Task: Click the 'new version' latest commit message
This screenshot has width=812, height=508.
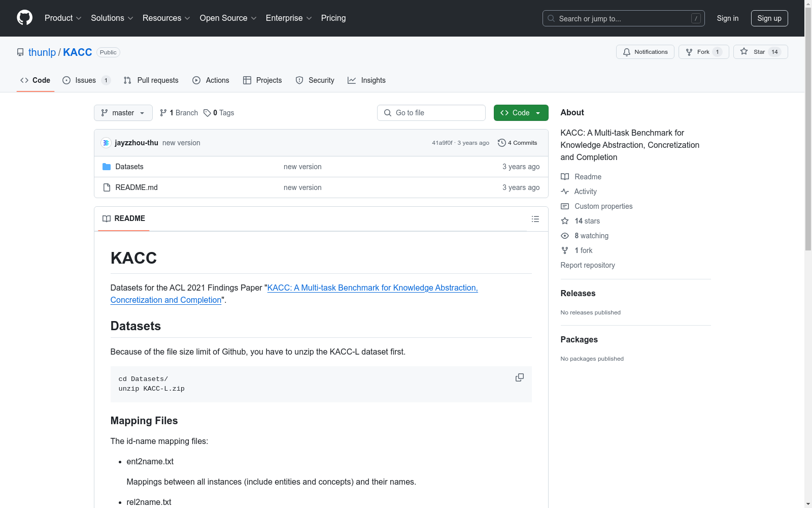Action: click(181, 143)
